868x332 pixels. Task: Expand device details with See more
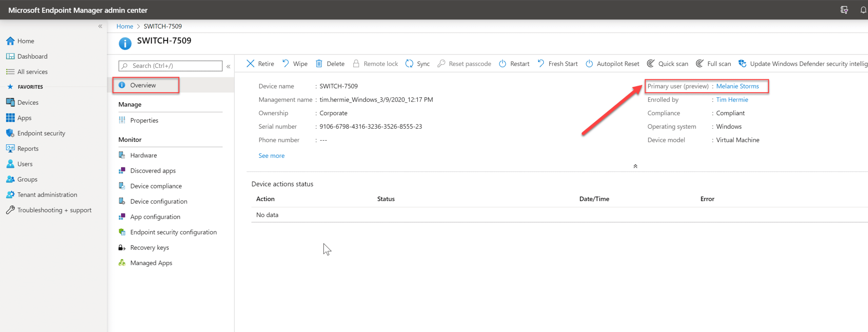click(x=272, y=155)
